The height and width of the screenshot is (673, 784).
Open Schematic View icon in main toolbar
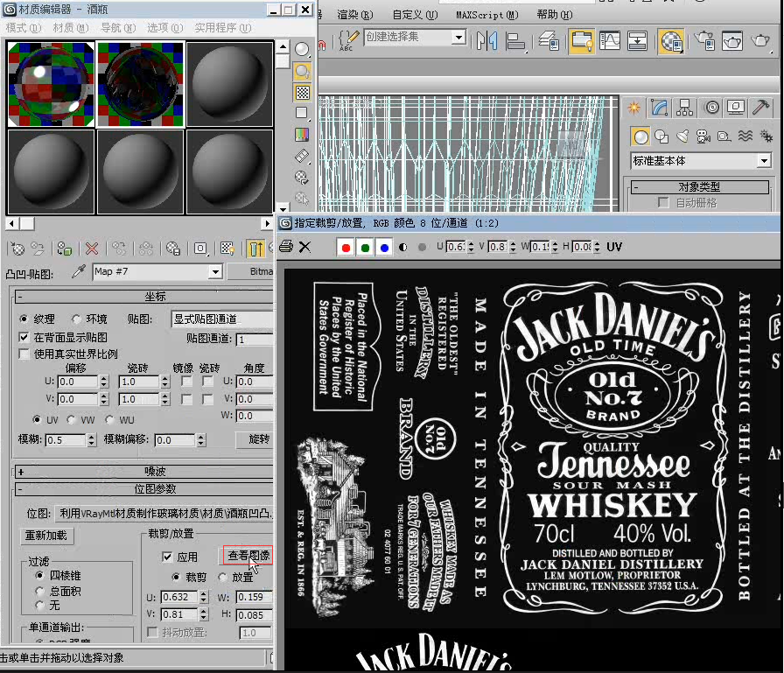coord(637,40)
